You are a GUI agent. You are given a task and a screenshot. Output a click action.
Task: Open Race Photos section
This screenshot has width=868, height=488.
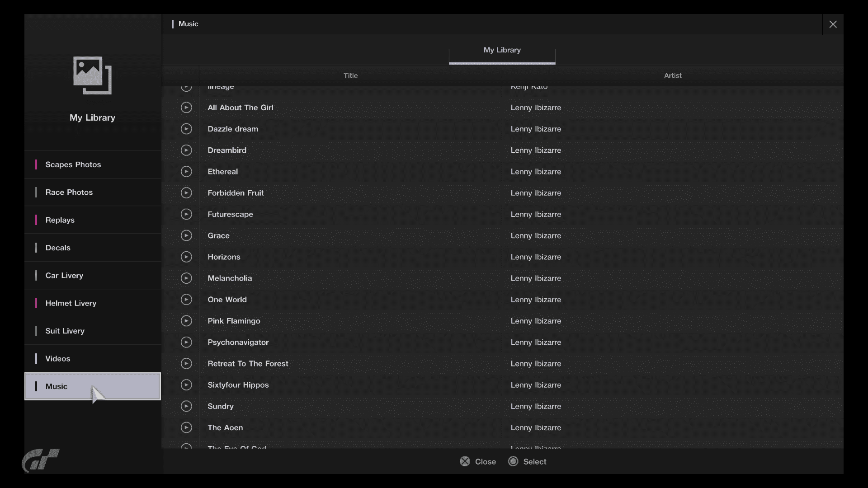pyautogui.click(x=93, y=192)
